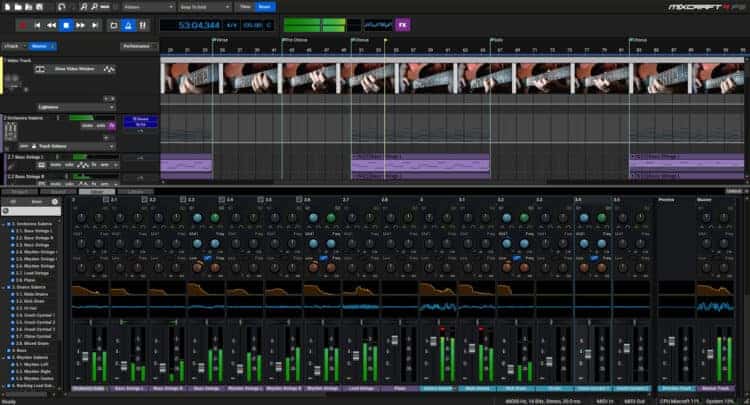
Task: Click the blue Stop transport button
Action: [66, 25]
